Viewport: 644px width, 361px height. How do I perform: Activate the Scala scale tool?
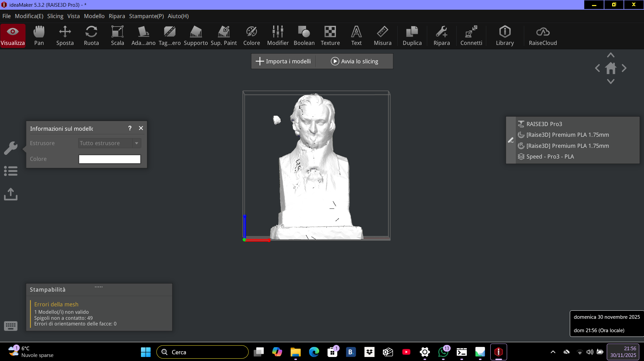tap(117, 36)
